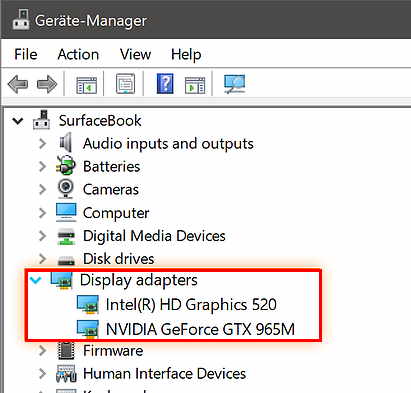Screen dimensions: 411x393
Task: Open the Action menu
Action: tap(78, 54)
